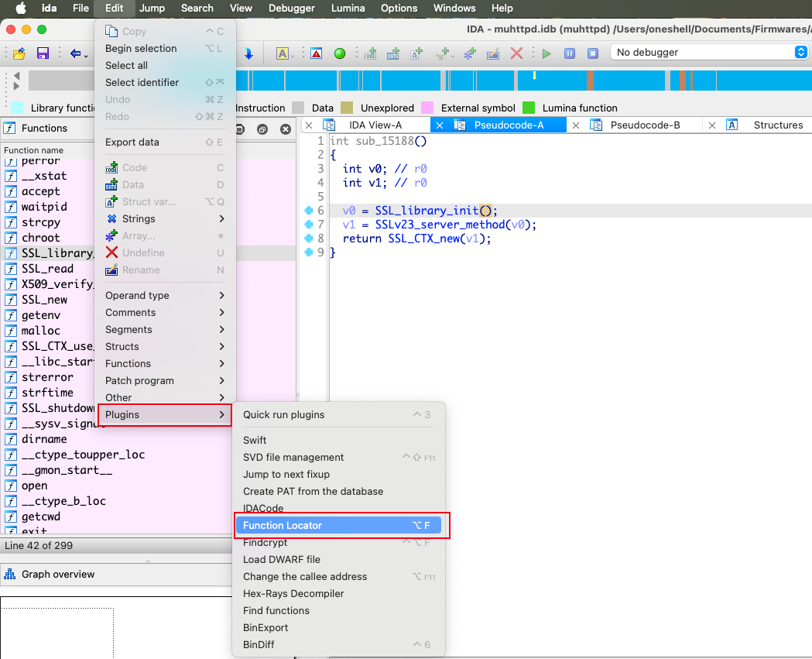Click the red X undefine toolbar icon
Screen dimensions: 812x659
[x=516, y=53]
